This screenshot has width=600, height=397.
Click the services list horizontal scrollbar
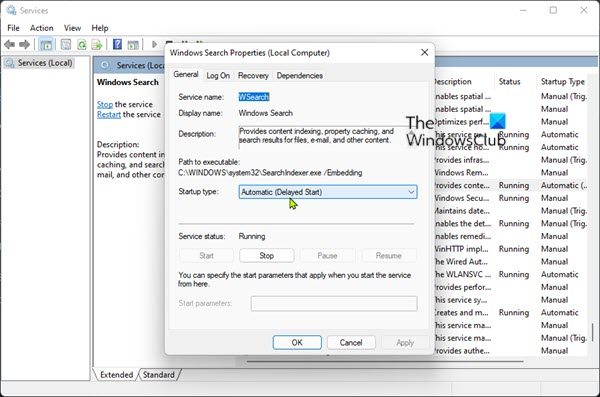[385, 361]
